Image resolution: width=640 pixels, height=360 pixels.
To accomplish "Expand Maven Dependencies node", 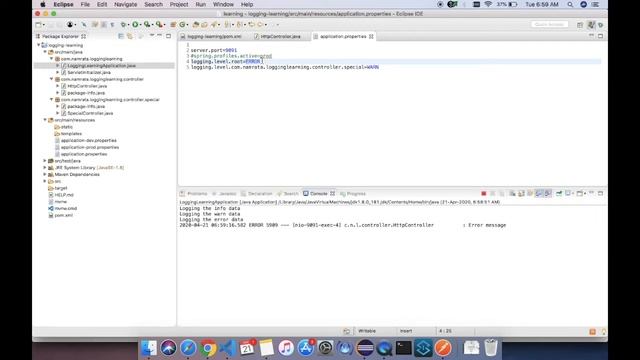I will coord(45,174).
